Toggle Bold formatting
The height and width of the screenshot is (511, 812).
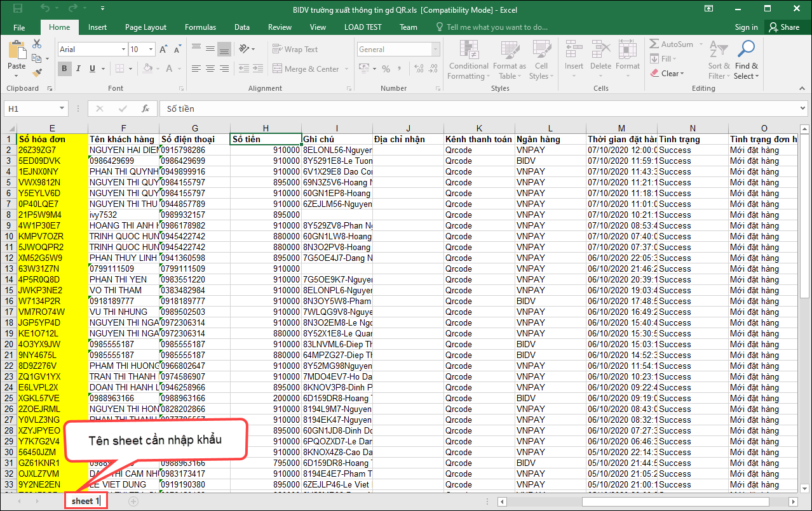pyautogui.click(x=64, y=69)
